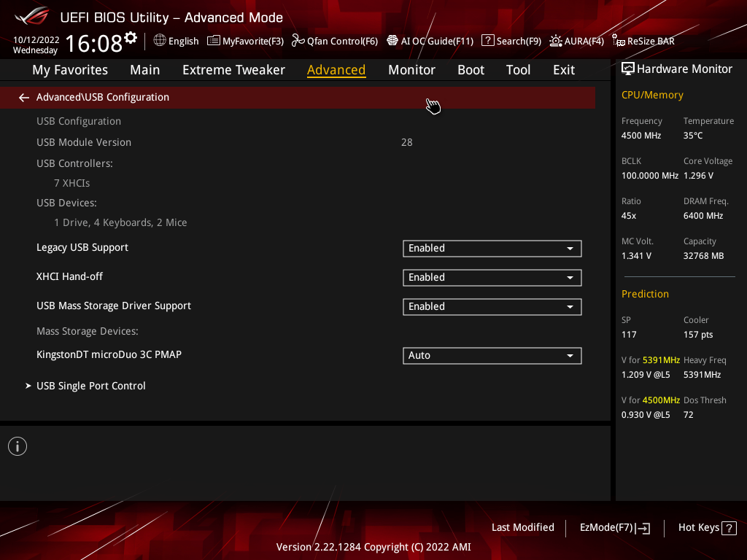
Task: Select the Advanced tab
Action: pos(336,70)
